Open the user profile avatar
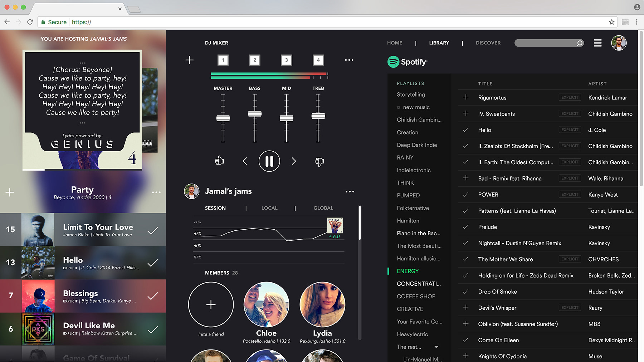Viewport: 644px width, 362px height. tap(619, 43)
